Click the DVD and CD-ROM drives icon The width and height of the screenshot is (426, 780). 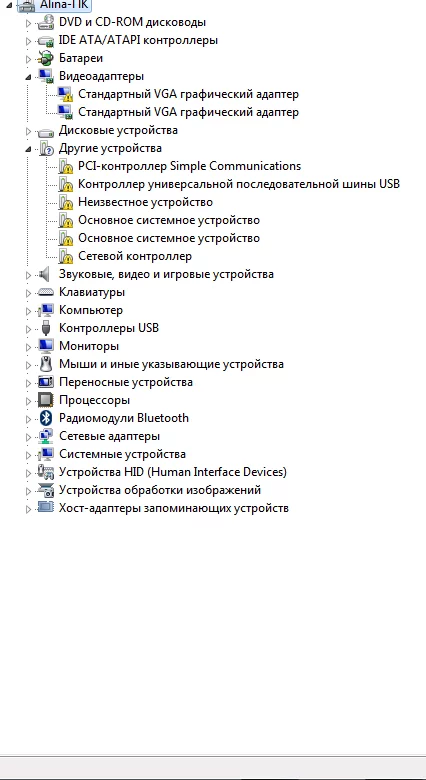[x=46, y=22]
